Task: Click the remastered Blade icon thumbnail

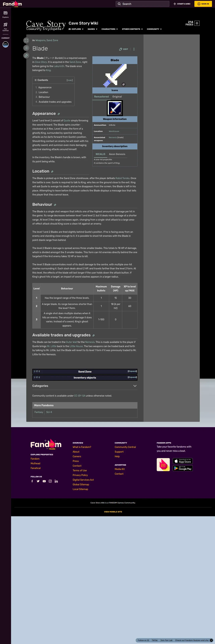Action: 115,108
